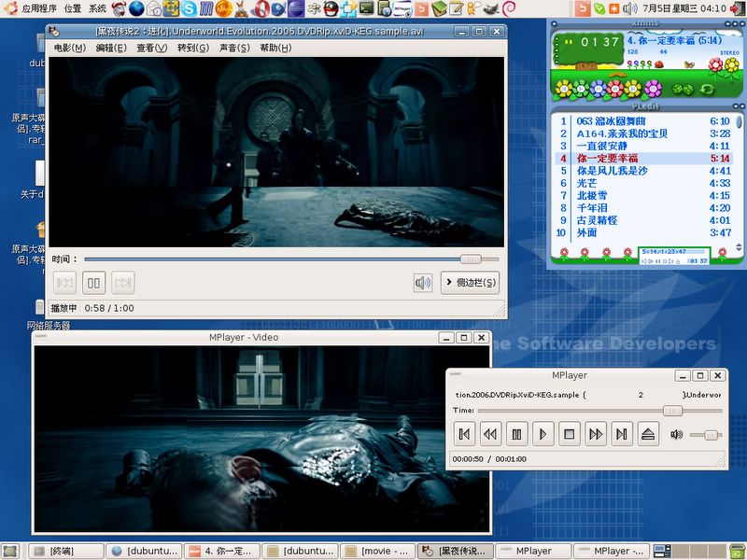
Task: Click the system tray volume icon
Action: pos(629,8)
